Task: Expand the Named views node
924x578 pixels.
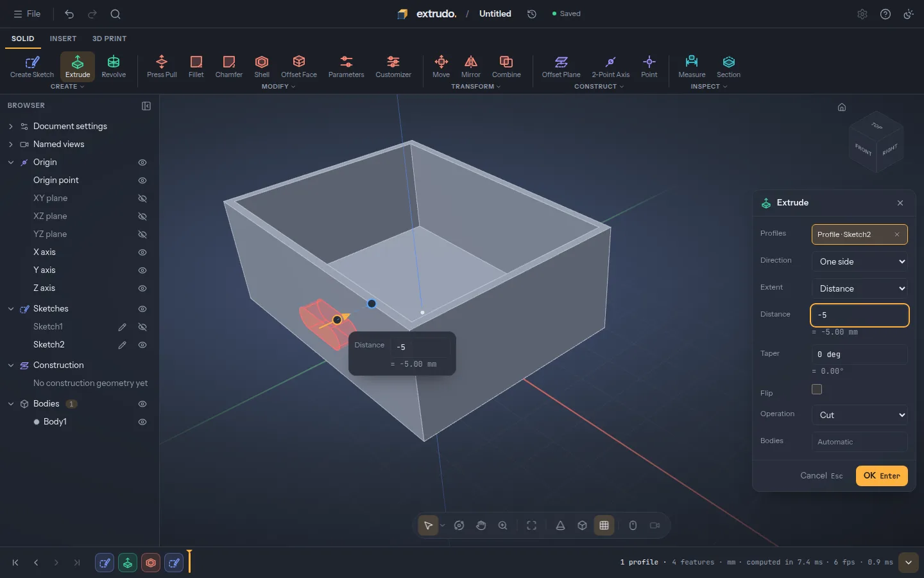Action: [11, 144]
